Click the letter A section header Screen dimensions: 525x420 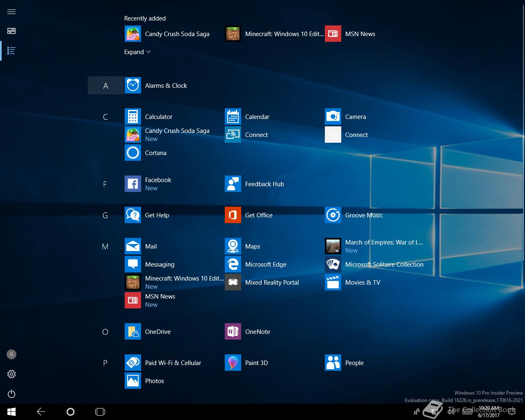105,85
